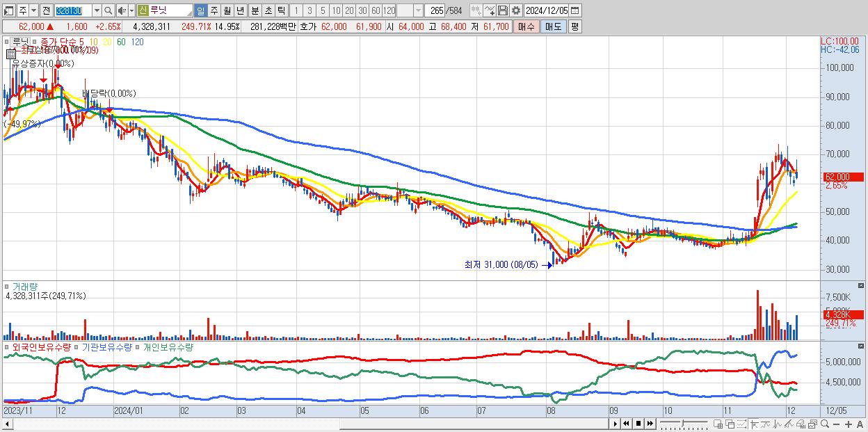This screenshot has height=432, width=868.
Task: Switch to 틱 tick period
Action: (x=282, y=10)
